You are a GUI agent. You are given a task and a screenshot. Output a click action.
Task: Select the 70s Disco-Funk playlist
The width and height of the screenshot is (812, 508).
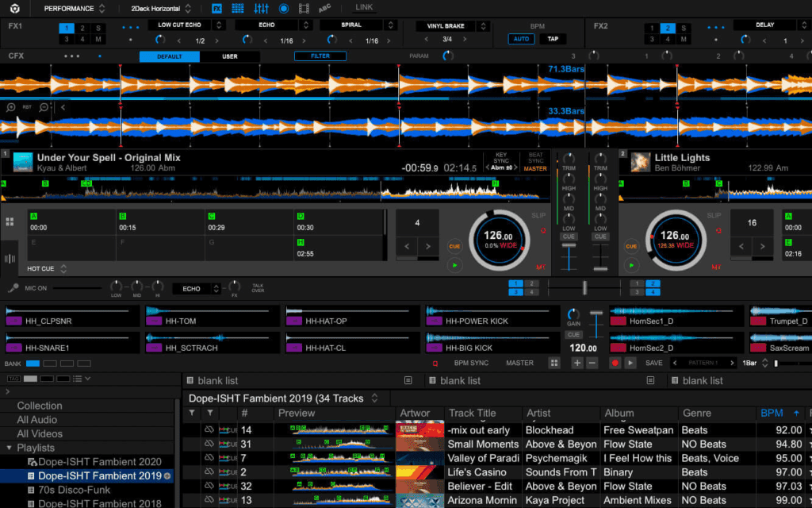[73, 490]
